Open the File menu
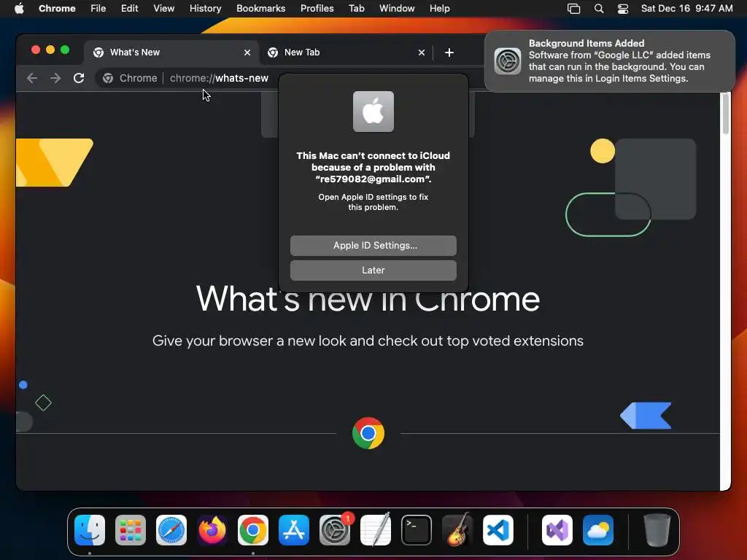 98,9
